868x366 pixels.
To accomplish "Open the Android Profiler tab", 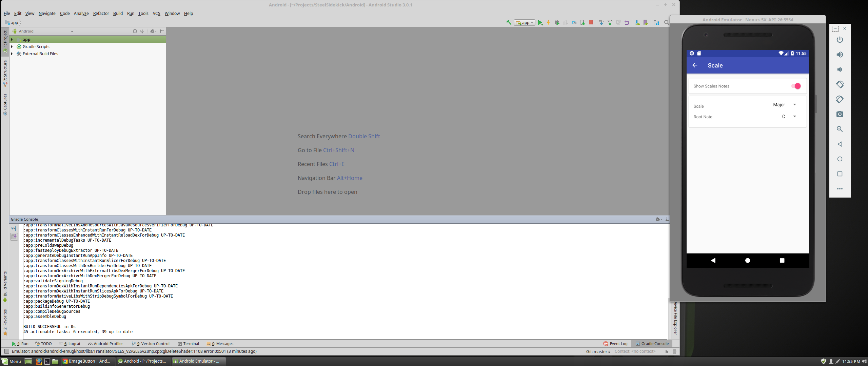I will click(x=105, y=344).
